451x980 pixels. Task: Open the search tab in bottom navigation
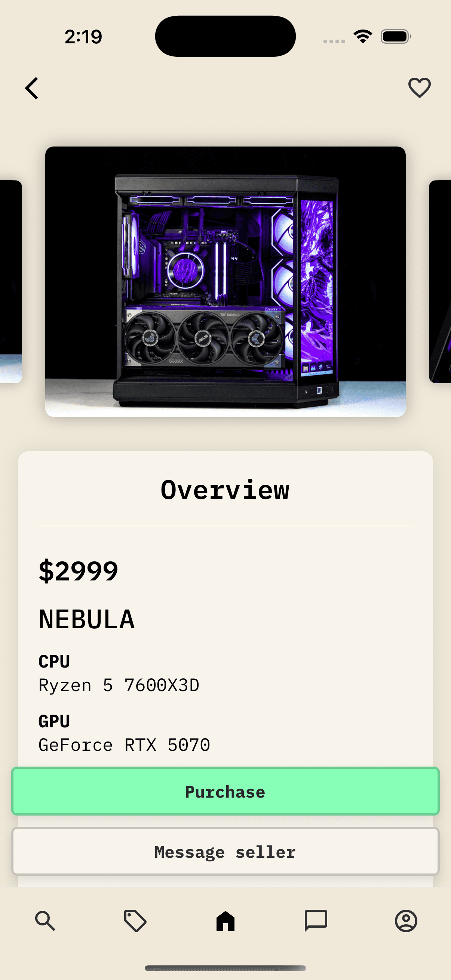(45, 921)
